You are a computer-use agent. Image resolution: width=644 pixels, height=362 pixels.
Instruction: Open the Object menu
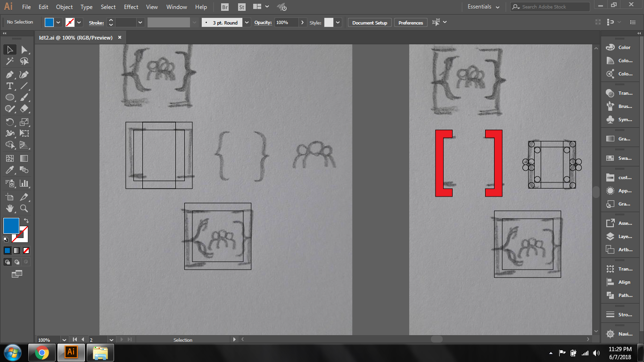point(64,7)
